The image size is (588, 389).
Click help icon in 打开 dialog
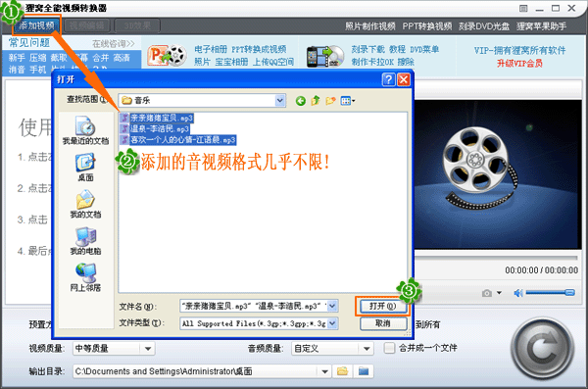point(388,79)
